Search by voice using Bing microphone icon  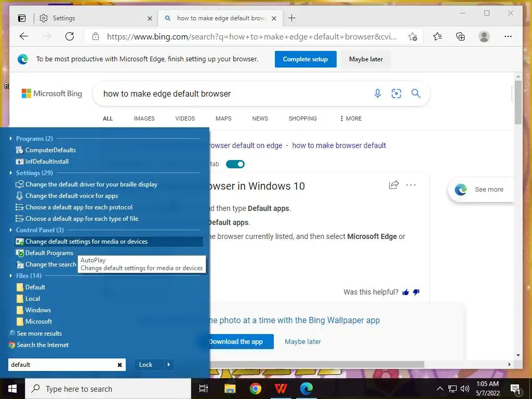(x=378, y=94)
